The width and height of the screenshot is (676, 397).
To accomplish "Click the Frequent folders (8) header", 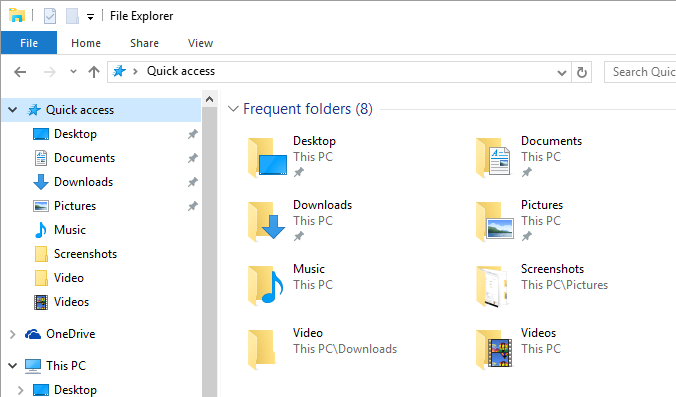I will [308, 109].
